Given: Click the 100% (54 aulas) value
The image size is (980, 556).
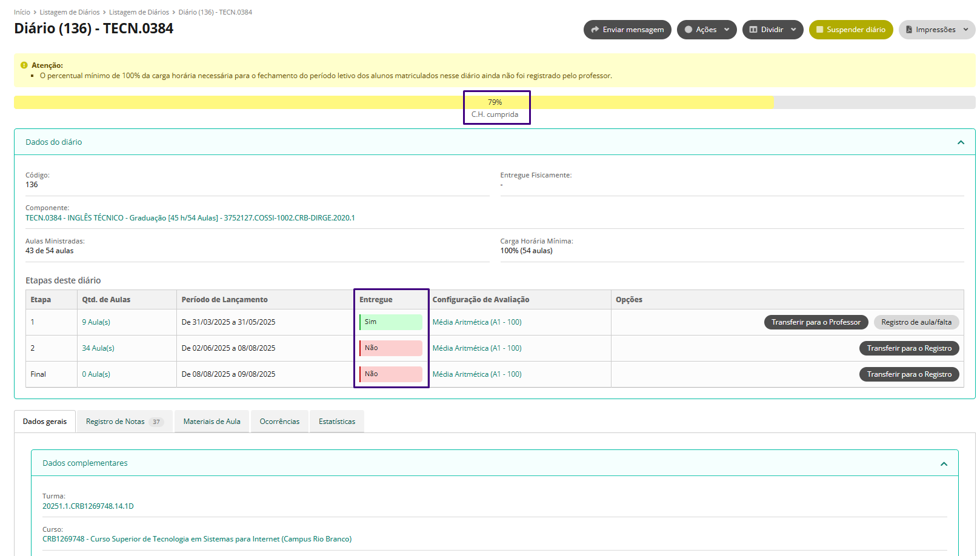Looking at the screenshot, I should coord(527,251).
